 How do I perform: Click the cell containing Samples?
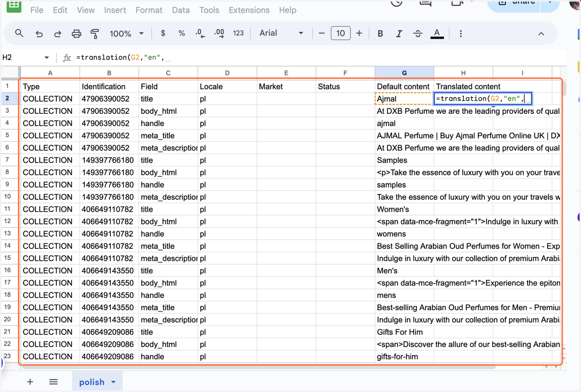[x=404, y=160]
